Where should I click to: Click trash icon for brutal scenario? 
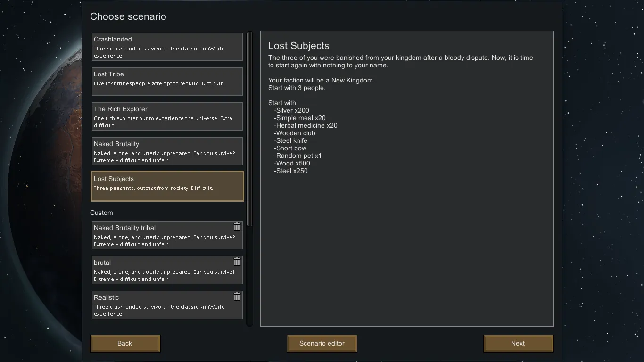click(x=237, y=262)
